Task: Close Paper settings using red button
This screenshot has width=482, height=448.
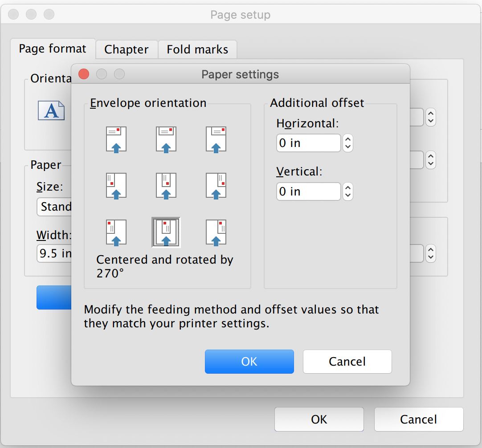Action: pyautogui.click(x=84, y=74)
